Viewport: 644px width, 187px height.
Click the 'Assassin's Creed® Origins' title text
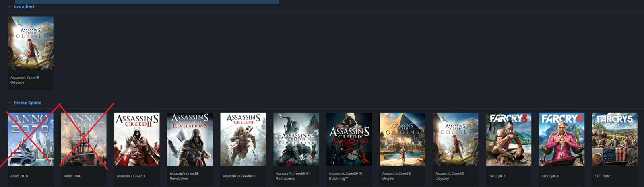[397, 176]
